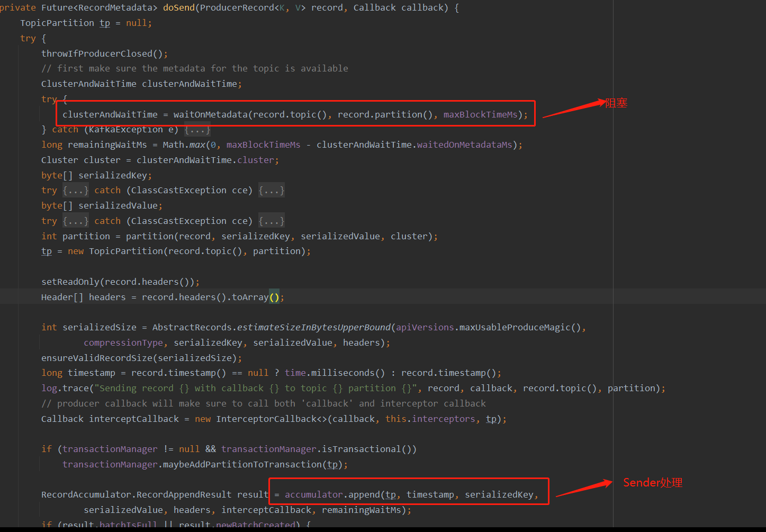Click the red Sender处理 annotation label
Viewport: 766px width, 532px height.
[652, 483]
